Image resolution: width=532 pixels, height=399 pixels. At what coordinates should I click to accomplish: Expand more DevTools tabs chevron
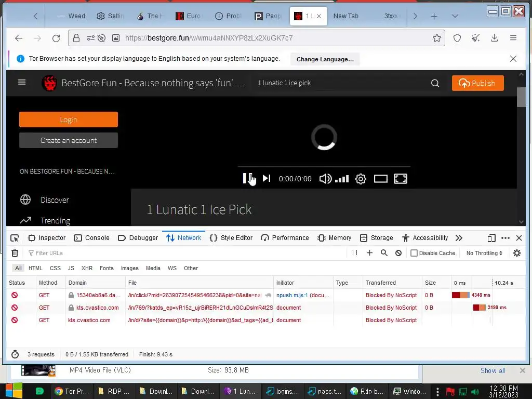(459, 238)
